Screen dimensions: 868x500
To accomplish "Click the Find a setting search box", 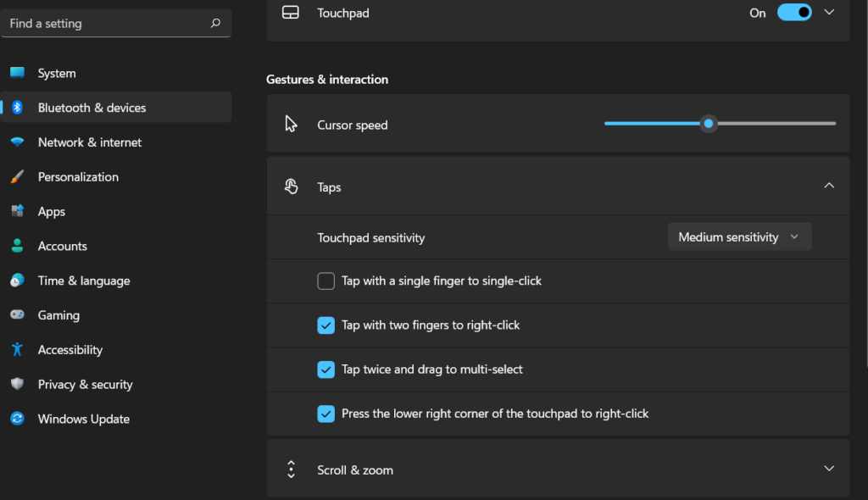I will [x=115, y=23].
